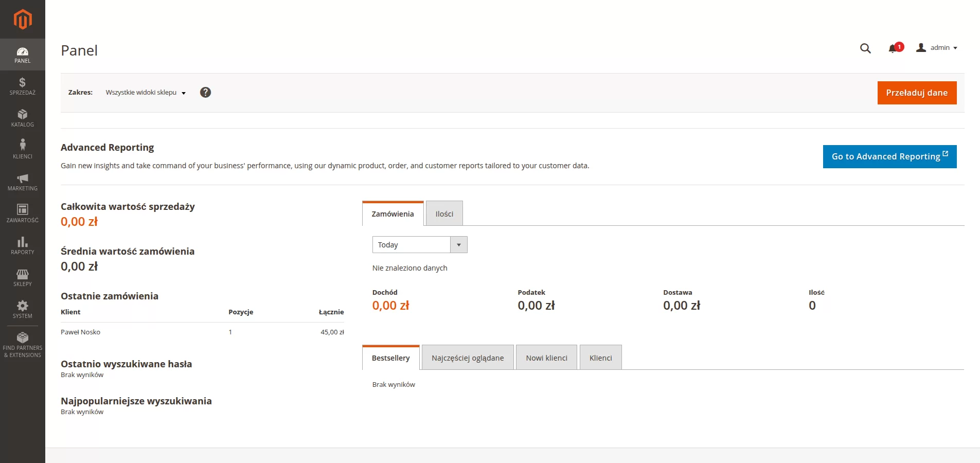Open the Nowi klienci tab
Viewport: 980px width, 463px height.
(x=546, y=357)
